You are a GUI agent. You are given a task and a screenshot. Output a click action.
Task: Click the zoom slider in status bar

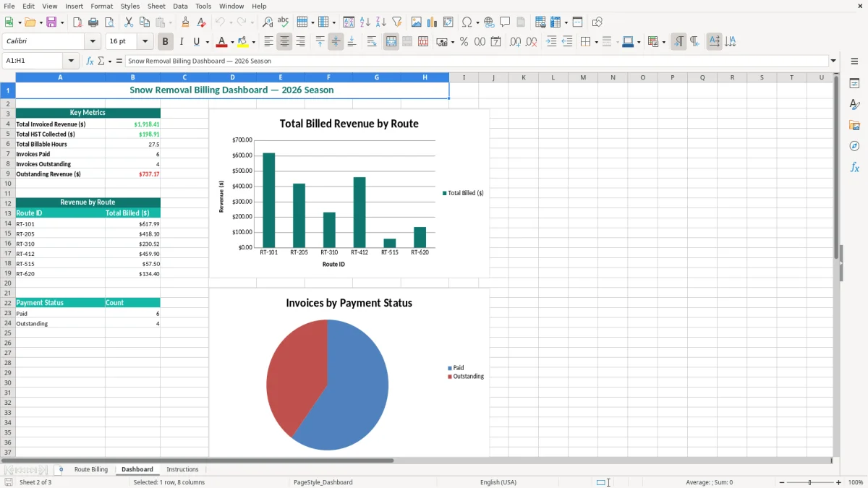pos(809,482)
